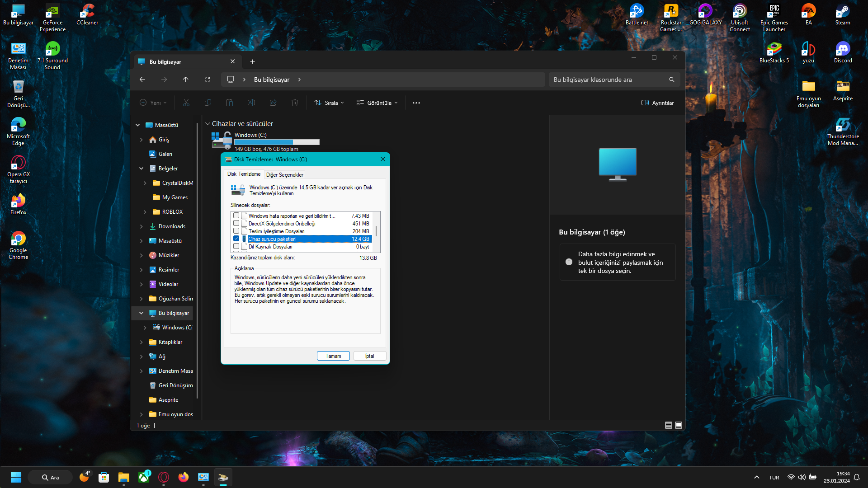
Task: Switch to Diğer Seçenekler tab
Action: 284,175
